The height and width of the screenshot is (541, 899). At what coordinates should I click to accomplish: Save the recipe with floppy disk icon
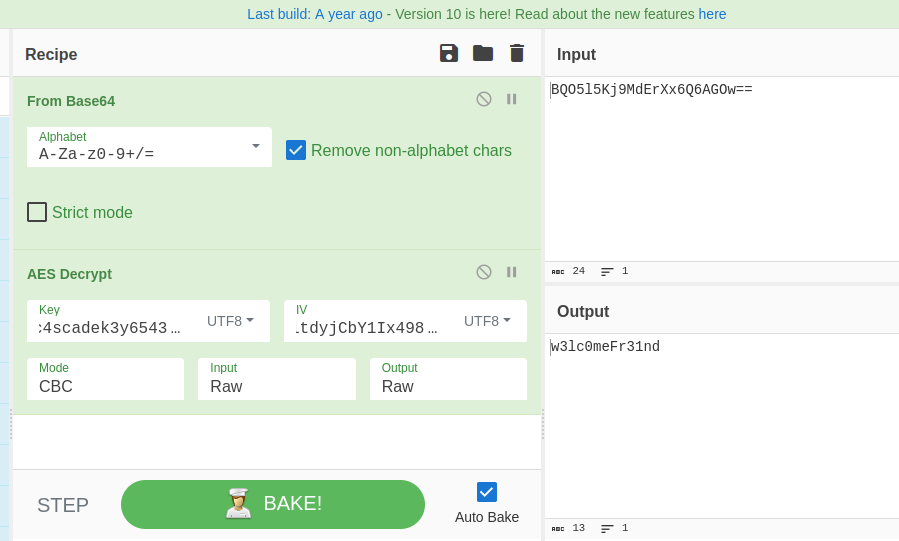pos(449,53)
